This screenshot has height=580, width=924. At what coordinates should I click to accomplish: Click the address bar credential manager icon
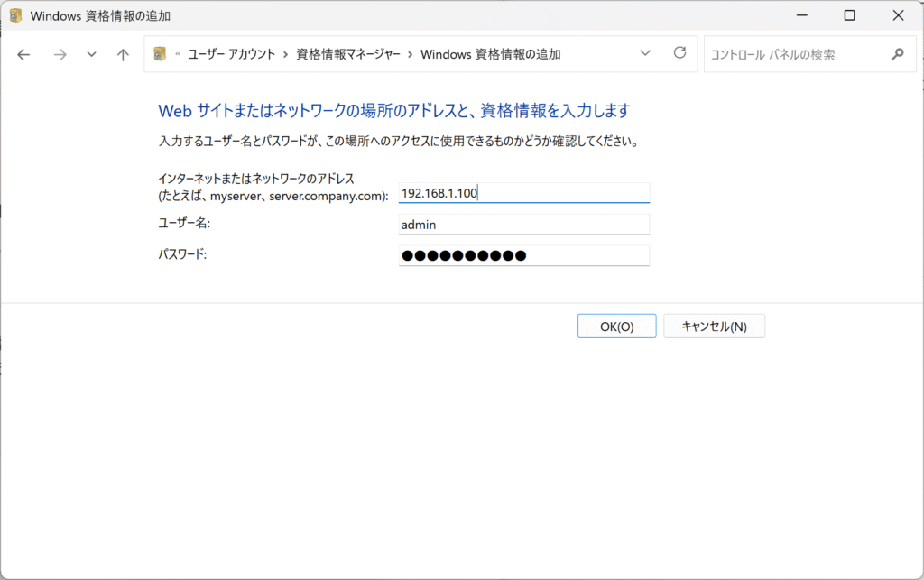click(x=160, y=54)
